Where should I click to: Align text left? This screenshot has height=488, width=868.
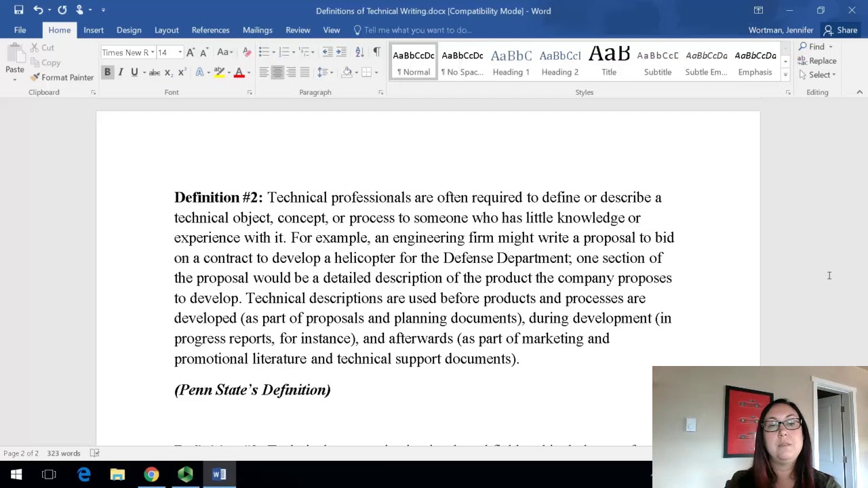[x=263, y=73]
